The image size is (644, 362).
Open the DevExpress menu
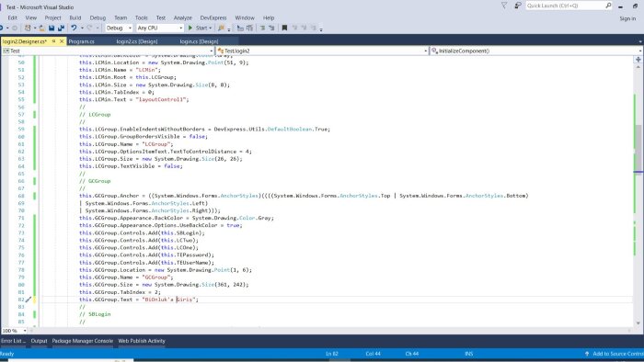tap(213, 17)
